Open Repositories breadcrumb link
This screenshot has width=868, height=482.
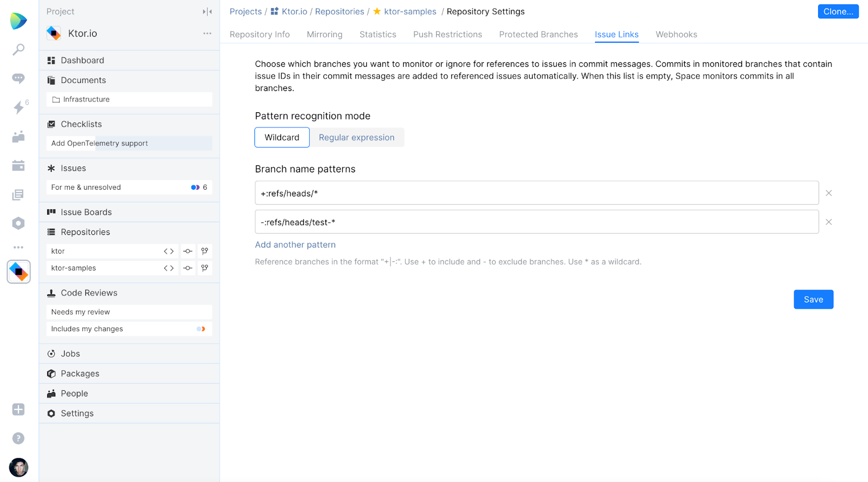click(340, 11)
